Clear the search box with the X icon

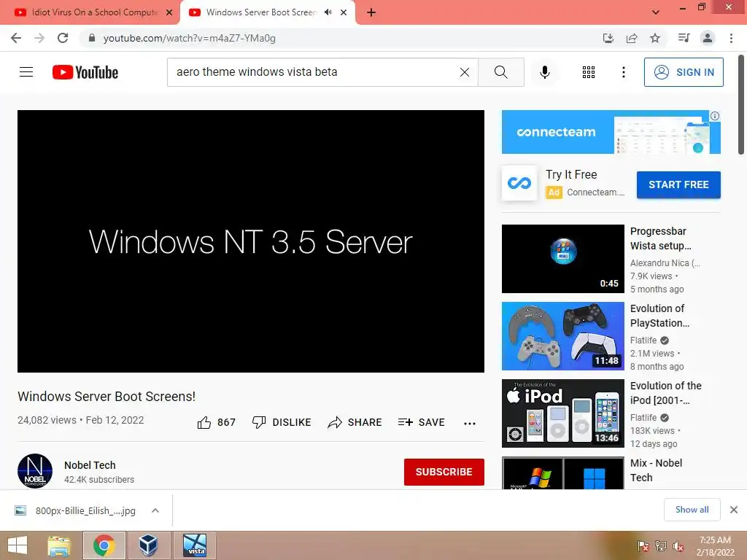click(465, 72)
